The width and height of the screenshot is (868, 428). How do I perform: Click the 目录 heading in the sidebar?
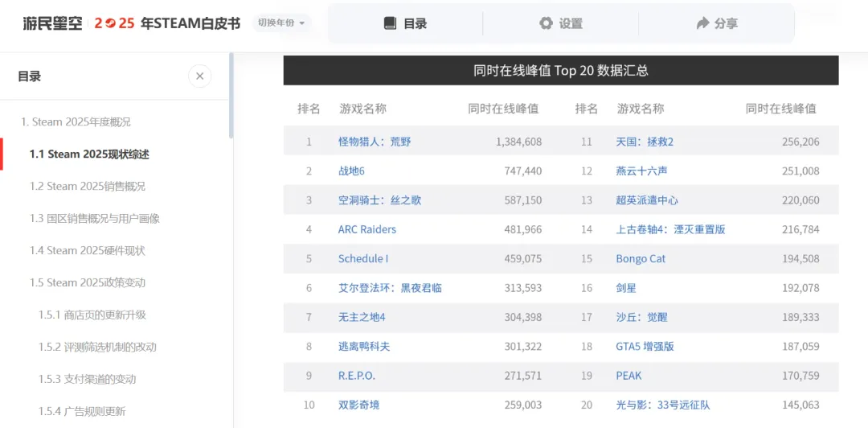click(x=30, y=76)
